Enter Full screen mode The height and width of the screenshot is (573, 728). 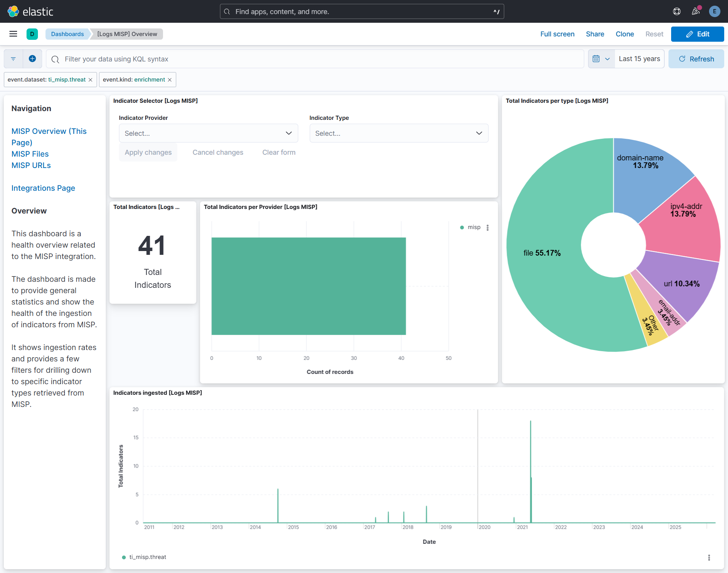click(x=557, y=34)
